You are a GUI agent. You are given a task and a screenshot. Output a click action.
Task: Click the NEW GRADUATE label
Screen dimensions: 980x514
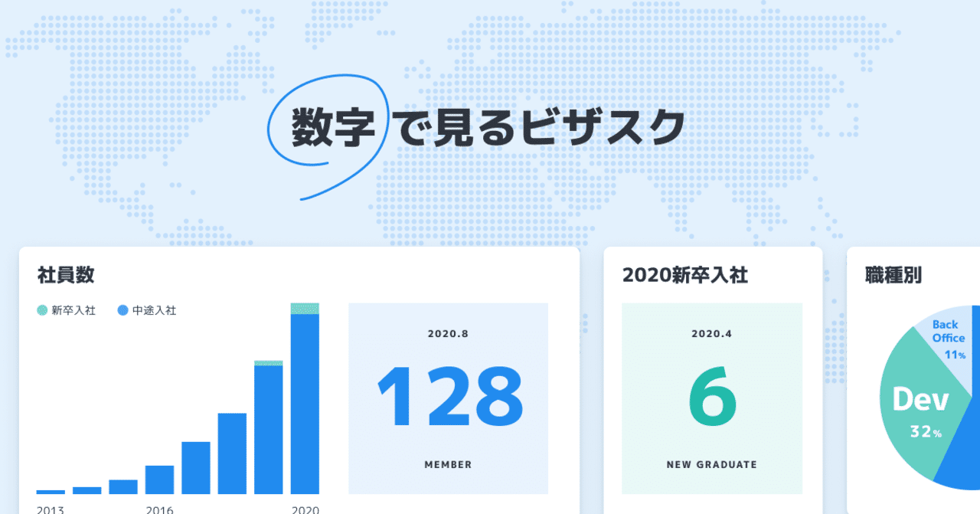coord(710,464)
